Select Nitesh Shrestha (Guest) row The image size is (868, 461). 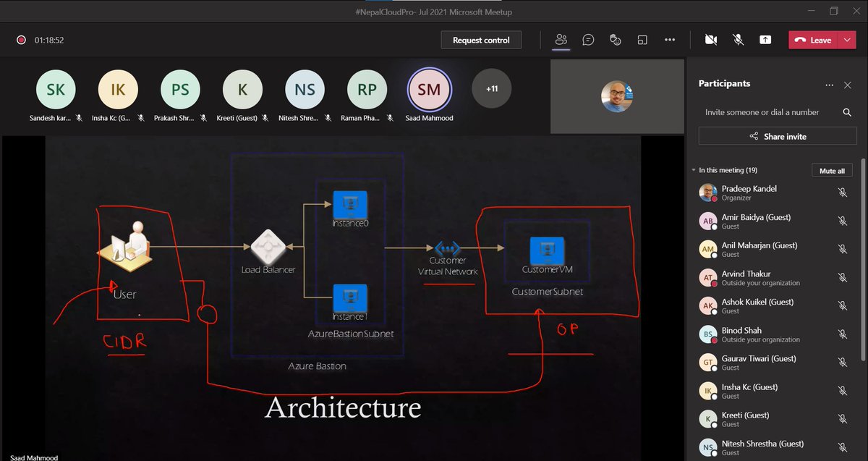(774, 447)
